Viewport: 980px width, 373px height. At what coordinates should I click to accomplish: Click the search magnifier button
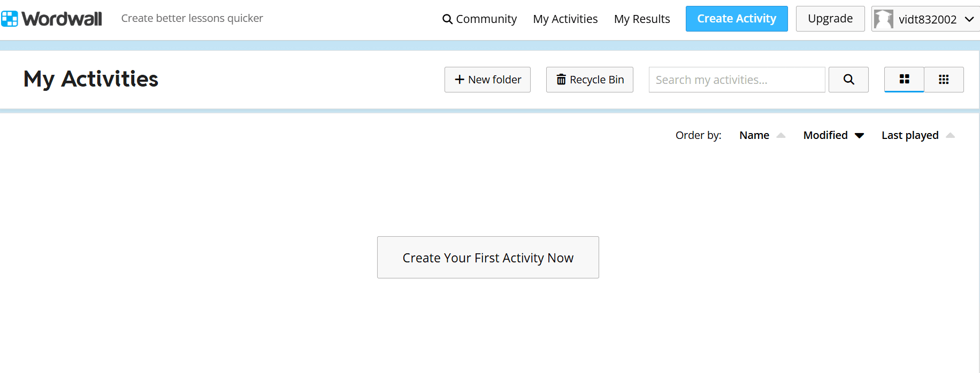coord(848,80)
